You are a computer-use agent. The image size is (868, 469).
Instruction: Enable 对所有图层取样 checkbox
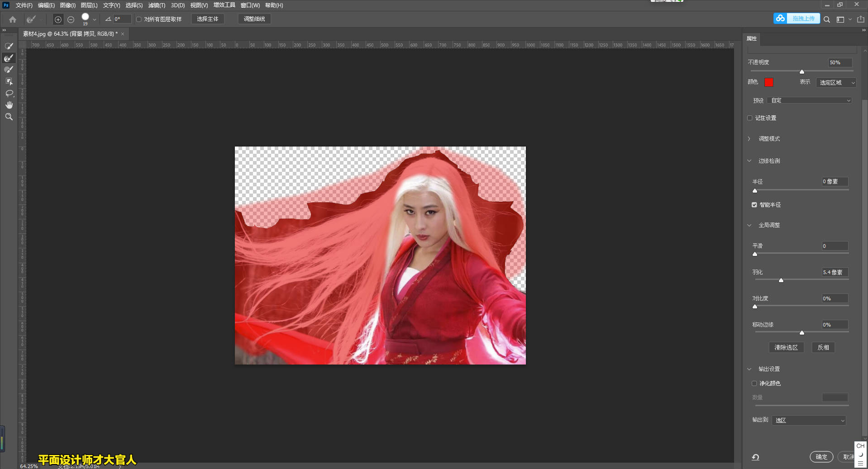[x=139, y=19]
